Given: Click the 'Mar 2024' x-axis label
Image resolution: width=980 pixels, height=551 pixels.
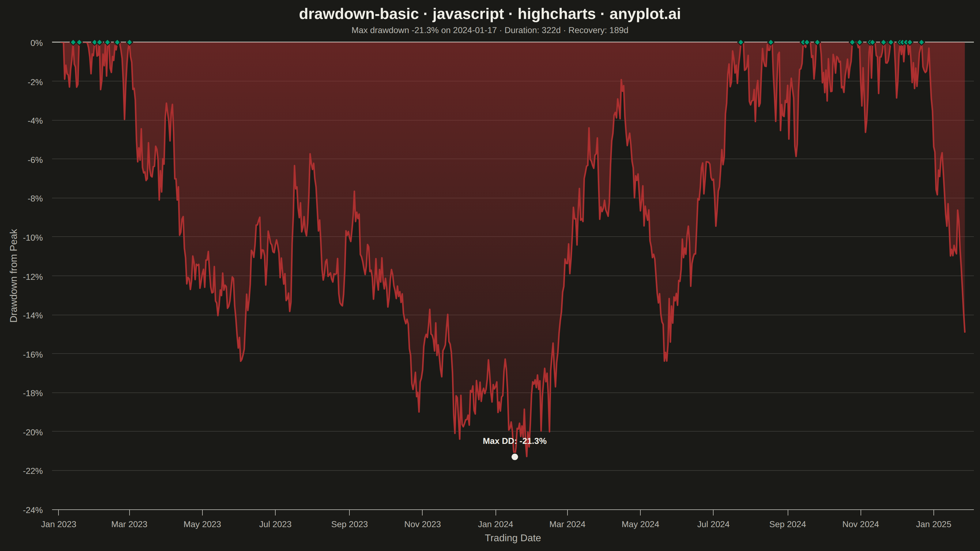Looking at the screenshot, I should (567, 524).
